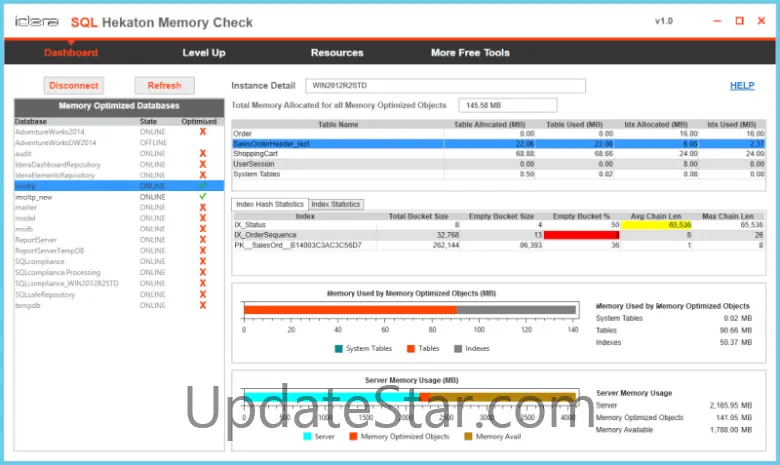Open the Dashboard tab
The height and width of the screenshot is (465, 780).
[x=71, y=53]
